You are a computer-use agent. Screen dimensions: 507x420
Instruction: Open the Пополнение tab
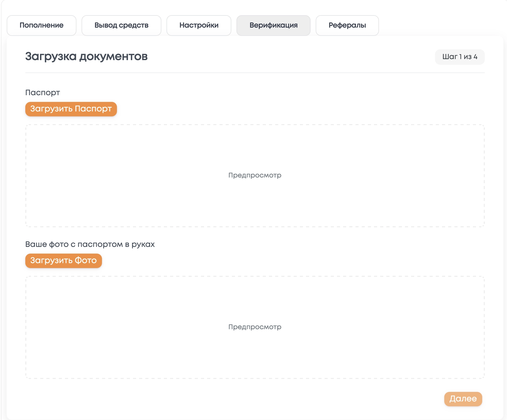pyautogui.click(x=41, y=25)
